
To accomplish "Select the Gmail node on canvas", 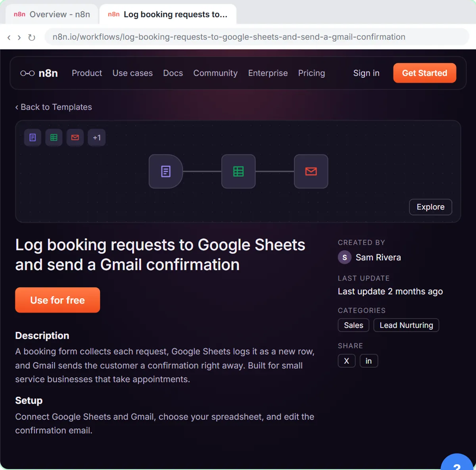I will [311, 171].
